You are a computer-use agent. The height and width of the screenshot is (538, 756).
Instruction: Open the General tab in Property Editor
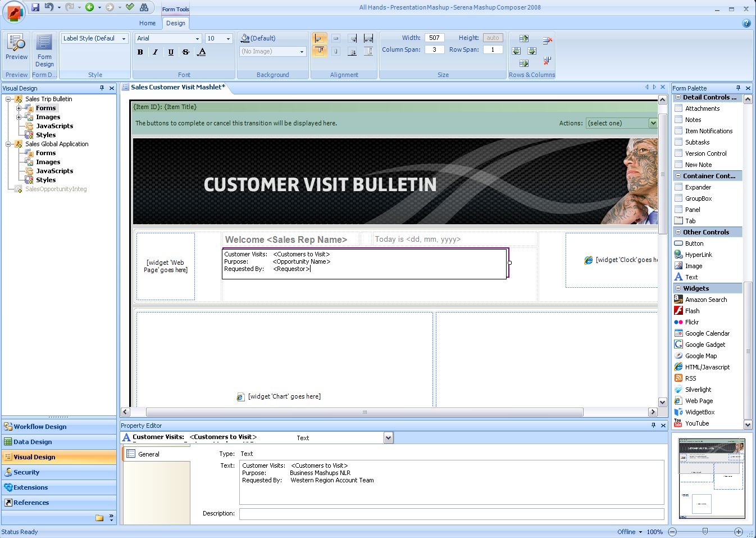tap(149, 454)
